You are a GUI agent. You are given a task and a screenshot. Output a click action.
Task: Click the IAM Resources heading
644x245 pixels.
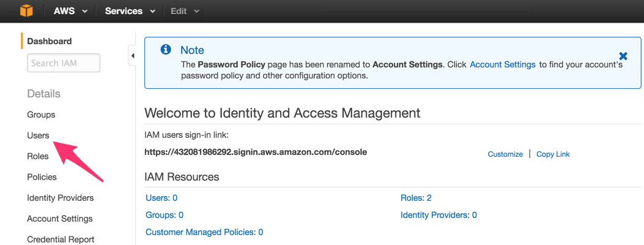[182, 177]
